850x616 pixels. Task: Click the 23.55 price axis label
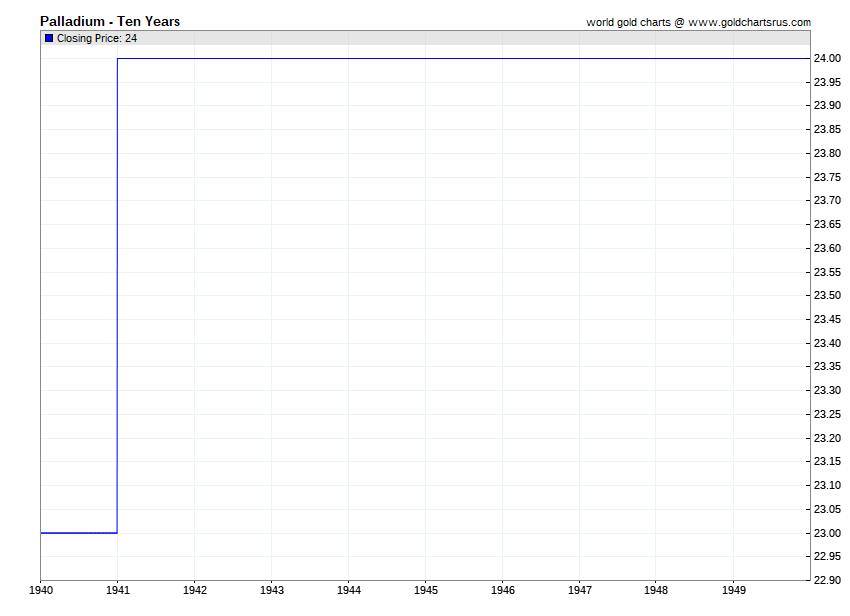[828, 272]
